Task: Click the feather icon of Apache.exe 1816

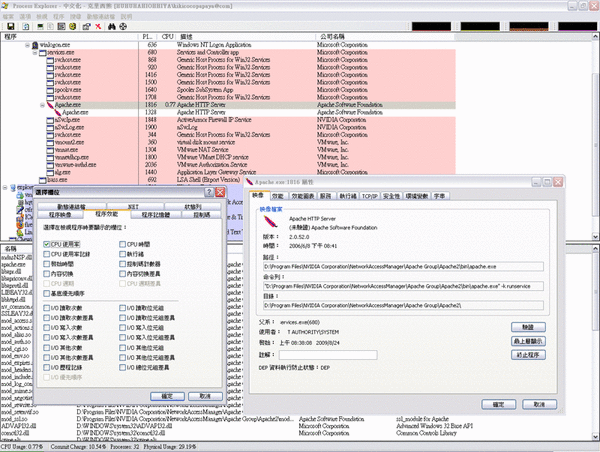Action: [51, 104]
